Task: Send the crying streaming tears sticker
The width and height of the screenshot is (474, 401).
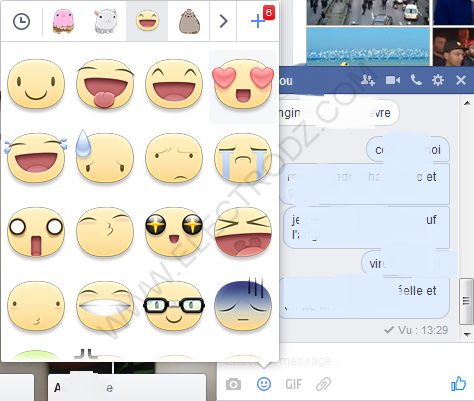Action: 243,158
